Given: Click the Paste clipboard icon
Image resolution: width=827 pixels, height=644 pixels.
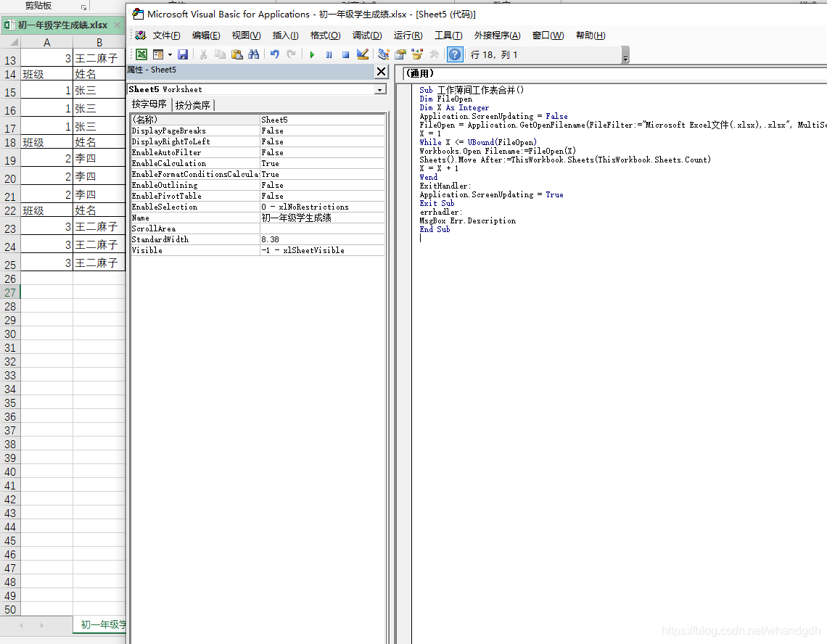Looking at the screenshot, I should tap(237, 54).
